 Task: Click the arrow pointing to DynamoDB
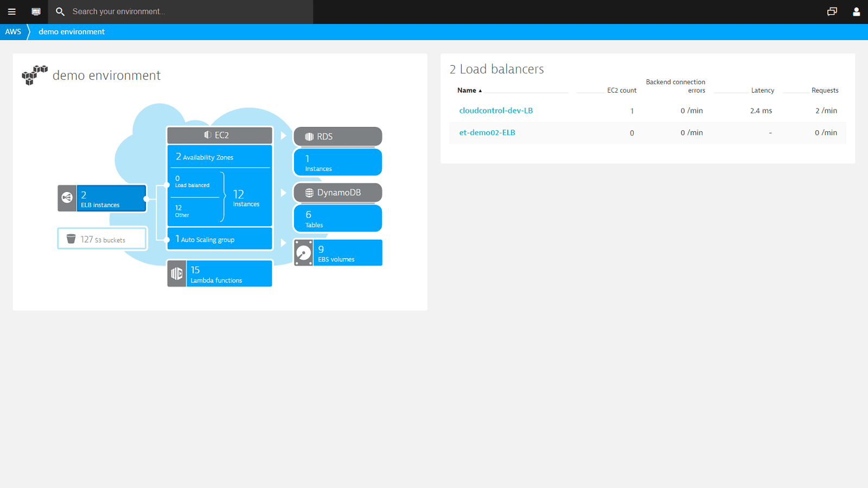pyautogui.click(x=283, y=192)
